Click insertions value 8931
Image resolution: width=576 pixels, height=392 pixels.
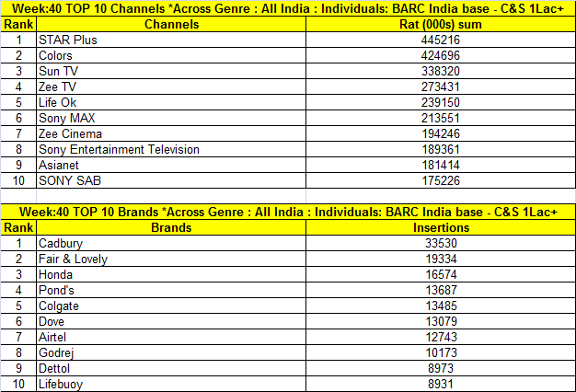[x=441, y=384]
